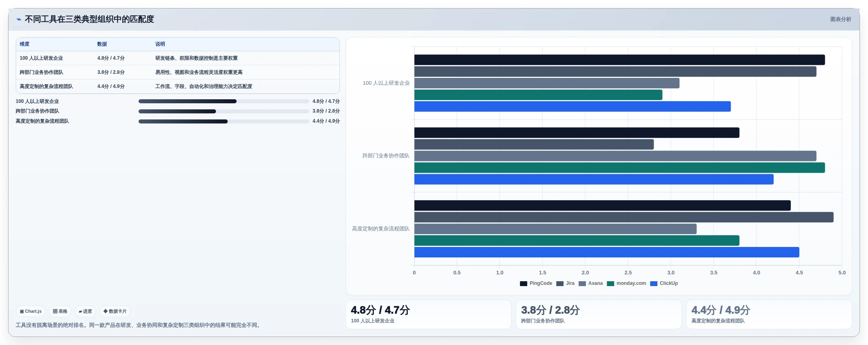868x345 pixels.
Task: Toggle the Asana legend swatch
Action: tap(582, 284)
